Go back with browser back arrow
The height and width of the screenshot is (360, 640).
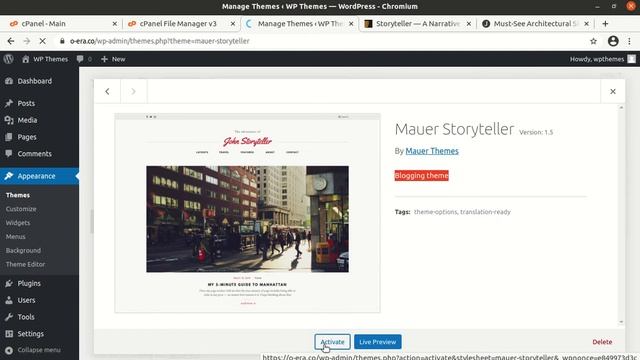(11, 41)
